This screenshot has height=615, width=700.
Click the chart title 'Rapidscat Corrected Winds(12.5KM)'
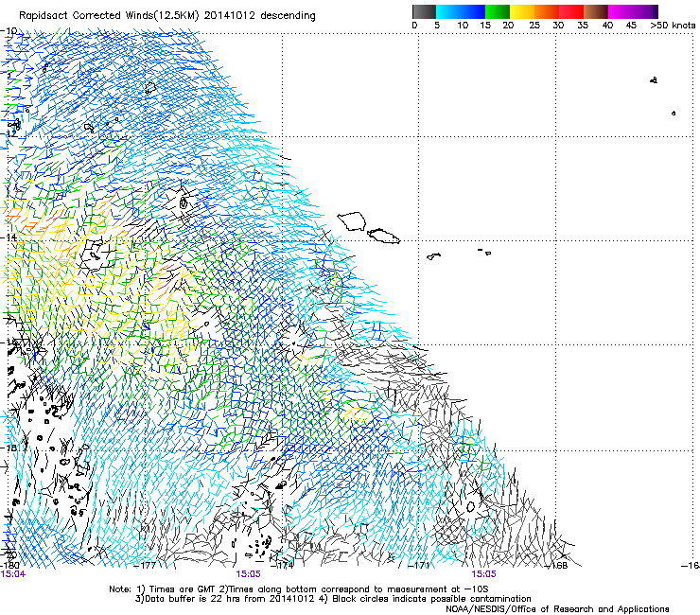click(x=109, y=16)
